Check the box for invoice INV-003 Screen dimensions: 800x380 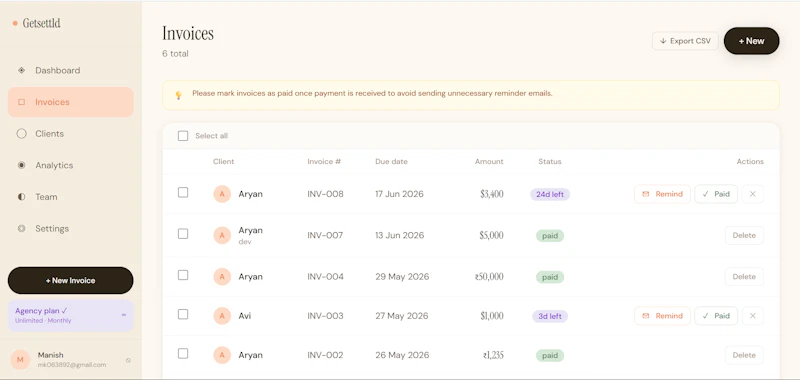point(183,314)
